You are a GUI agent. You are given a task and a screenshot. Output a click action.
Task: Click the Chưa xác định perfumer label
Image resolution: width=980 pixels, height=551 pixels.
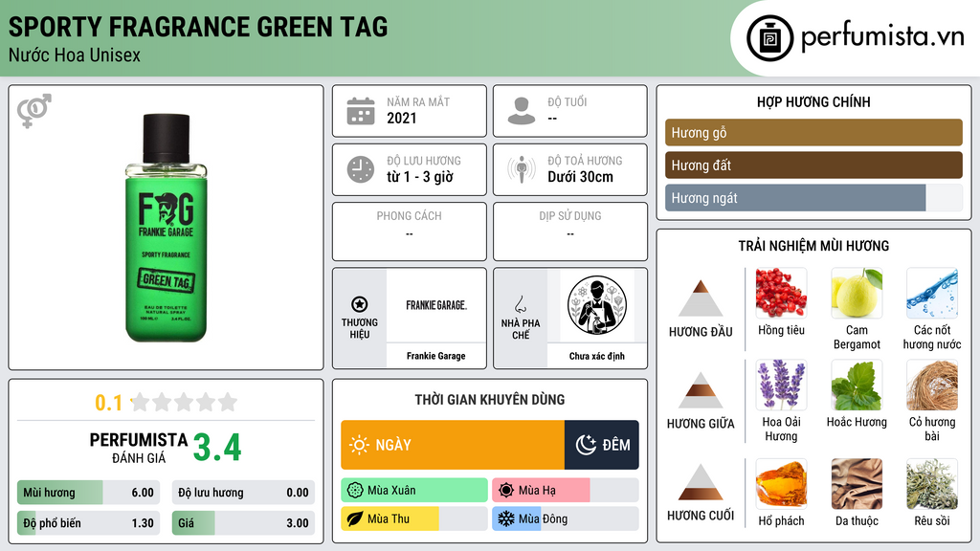tap(597, 356)
